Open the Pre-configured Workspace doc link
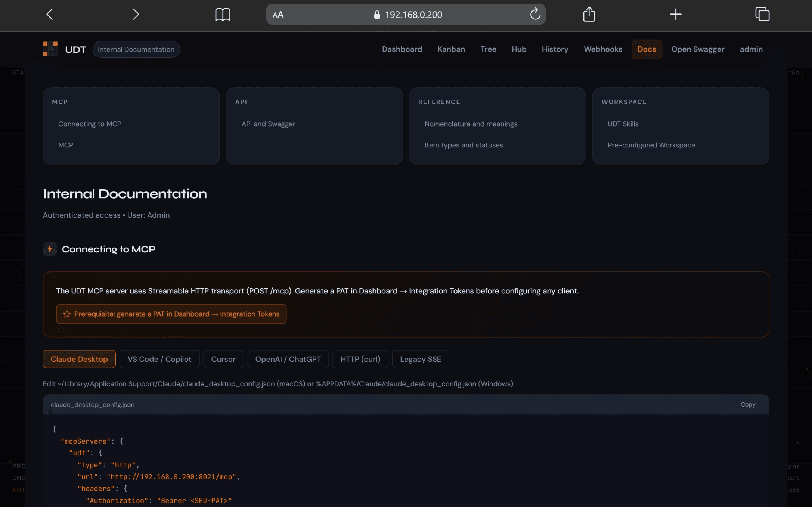812x507 pixels. point(651,145)
